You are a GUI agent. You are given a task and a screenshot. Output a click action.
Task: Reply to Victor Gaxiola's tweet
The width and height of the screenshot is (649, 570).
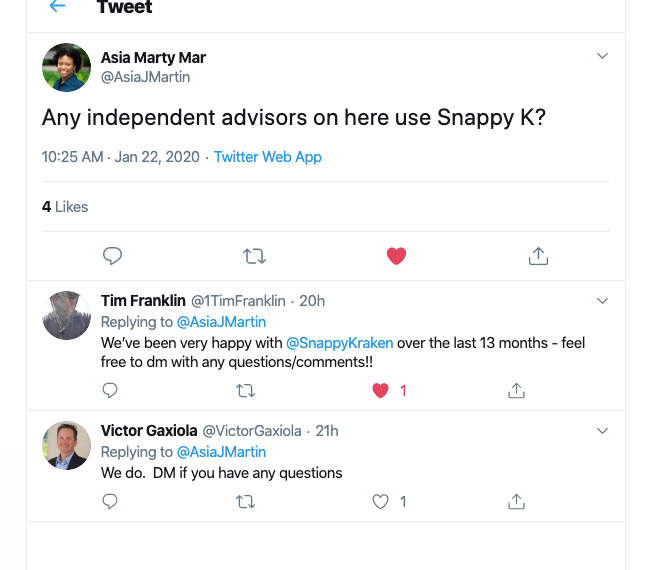(110, 501)
